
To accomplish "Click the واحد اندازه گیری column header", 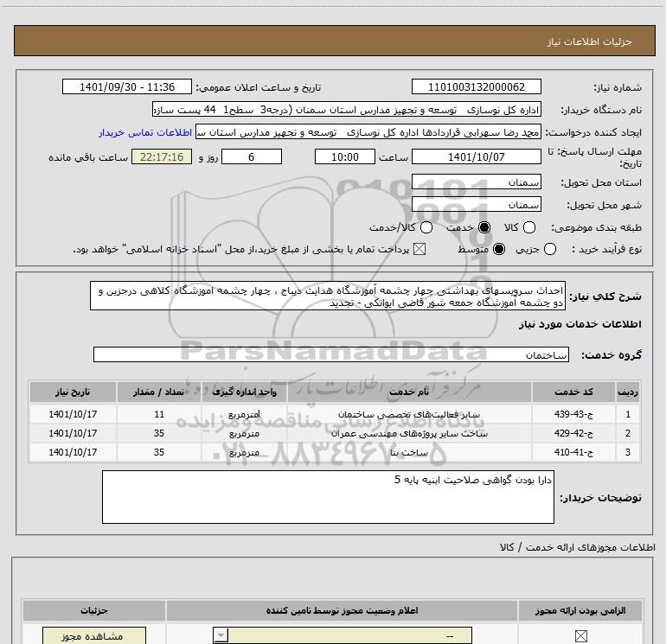I will [244, 392].
